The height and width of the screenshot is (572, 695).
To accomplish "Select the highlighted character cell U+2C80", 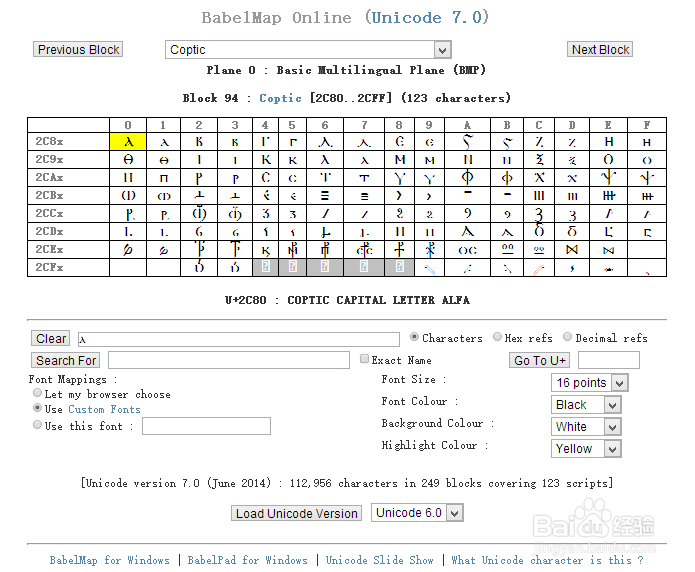I will [x=128, y=142].
